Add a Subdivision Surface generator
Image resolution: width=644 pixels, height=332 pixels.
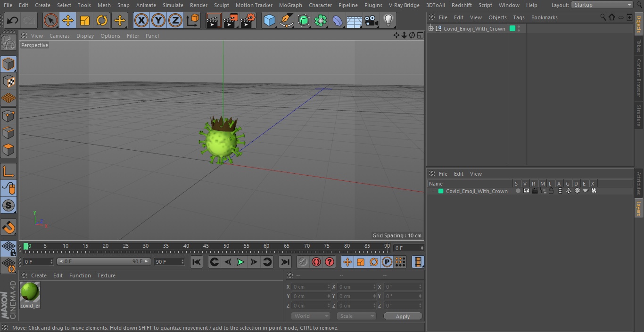point(304,21)
